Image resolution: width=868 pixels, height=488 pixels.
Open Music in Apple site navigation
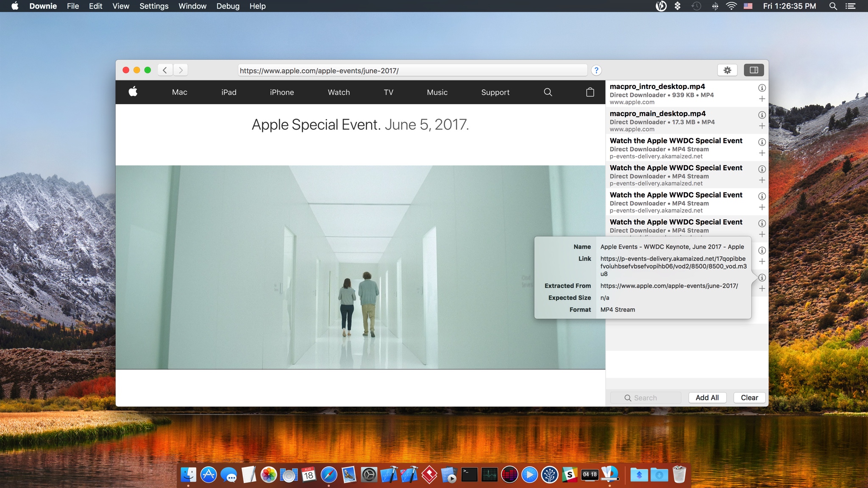pyautogui.click(x=437, y=92)
